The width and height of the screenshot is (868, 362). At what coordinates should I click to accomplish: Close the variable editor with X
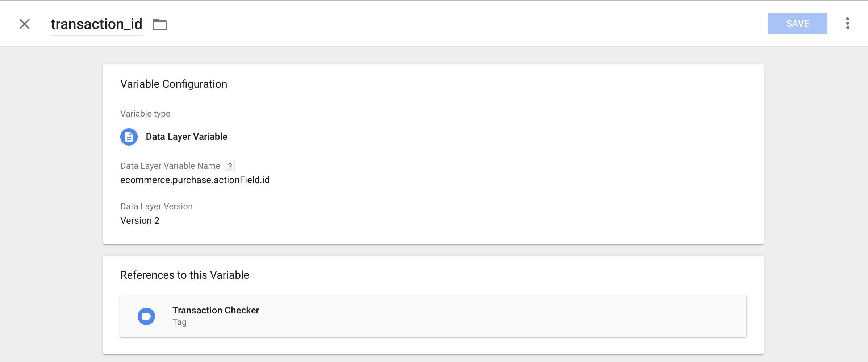(x=25, y=24)
